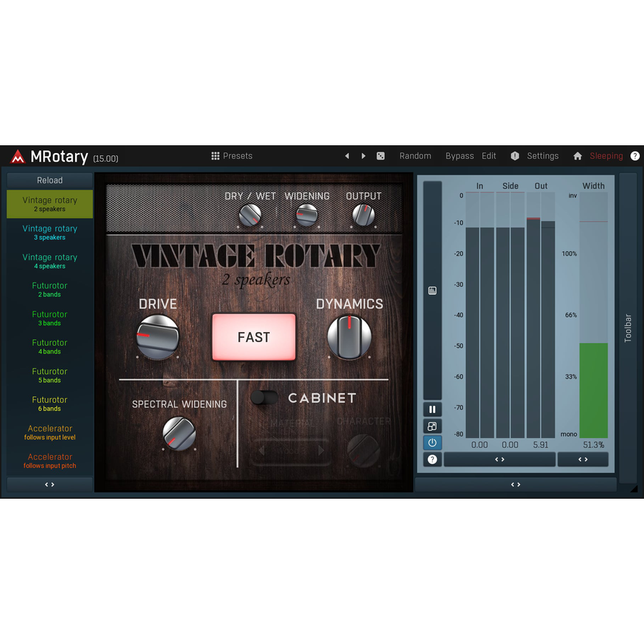644x644 pixels.
Task: Click Bypass in the top bar
Action: point(459,156)
